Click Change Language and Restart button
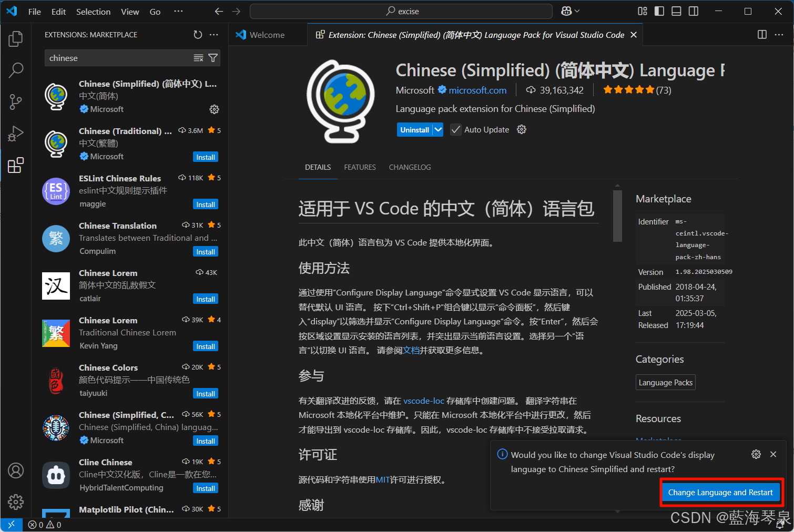 [720, 493]
